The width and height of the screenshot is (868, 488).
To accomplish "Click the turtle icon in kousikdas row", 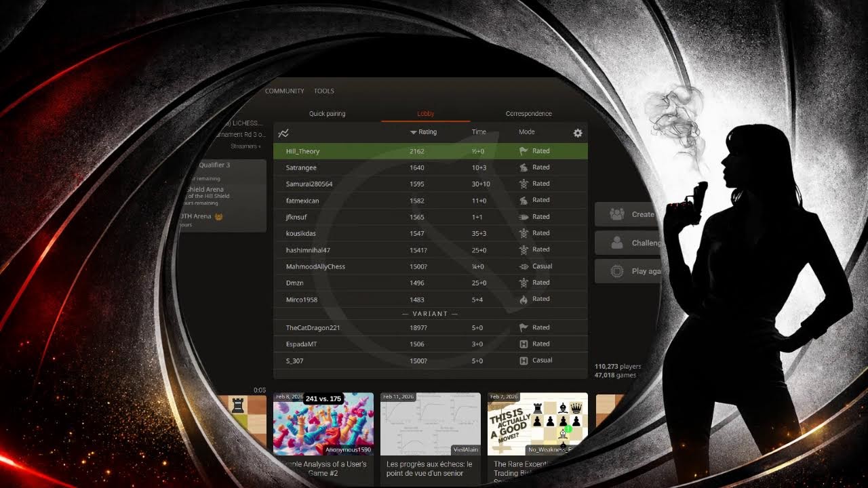I will click(524, 233).
